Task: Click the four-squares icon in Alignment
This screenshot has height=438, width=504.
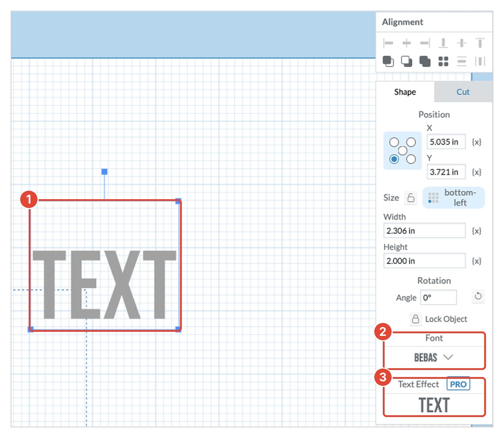Action: tap(443, 61)
